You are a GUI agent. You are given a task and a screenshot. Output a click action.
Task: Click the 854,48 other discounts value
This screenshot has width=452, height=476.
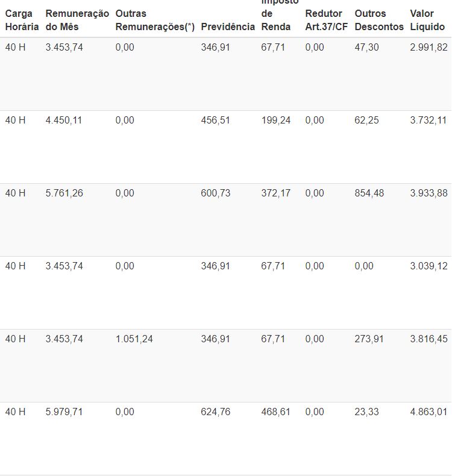(x=369, y=193)
